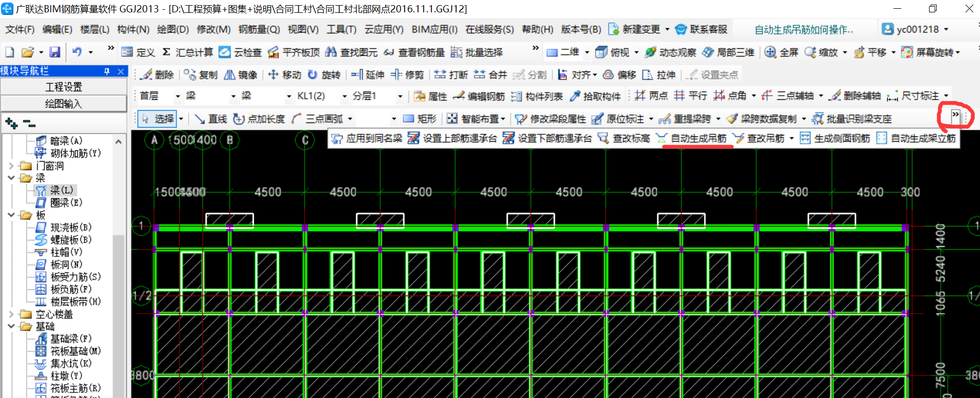Click the 绘图输入 panel button

click(63, 104)
